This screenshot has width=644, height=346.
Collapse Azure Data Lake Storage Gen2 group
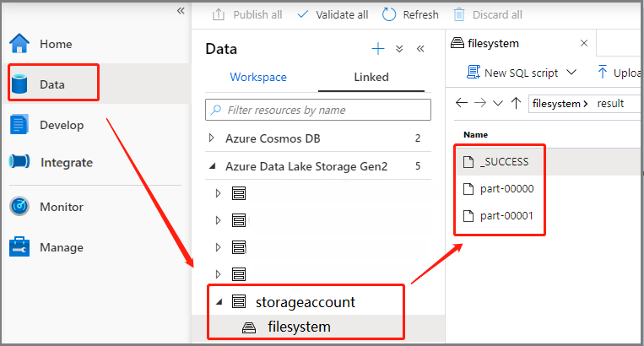[x=212, y=166]
